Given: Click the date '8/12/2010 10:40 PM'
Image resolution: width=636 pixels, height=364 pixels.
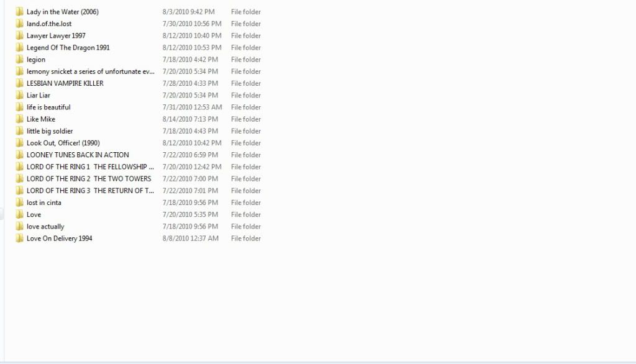Looking at the screenshot, I should pos(192,35).
